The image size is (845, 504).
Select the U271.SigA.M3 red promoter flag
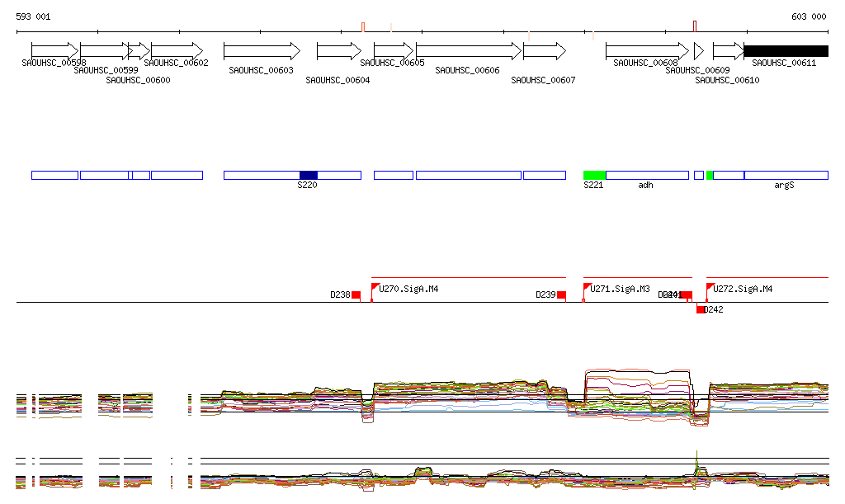pyautogui.click(x=588, y=287)
